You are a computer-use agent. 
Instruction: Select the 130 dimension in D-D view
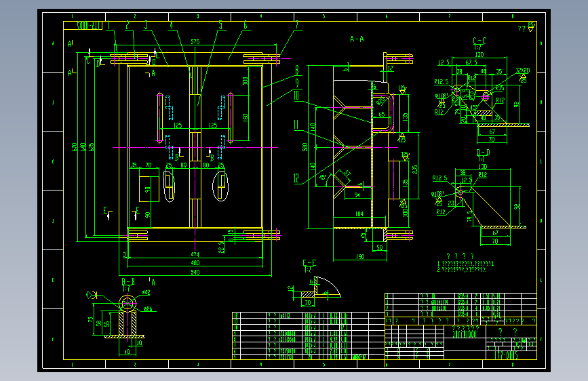click(483, 167)
